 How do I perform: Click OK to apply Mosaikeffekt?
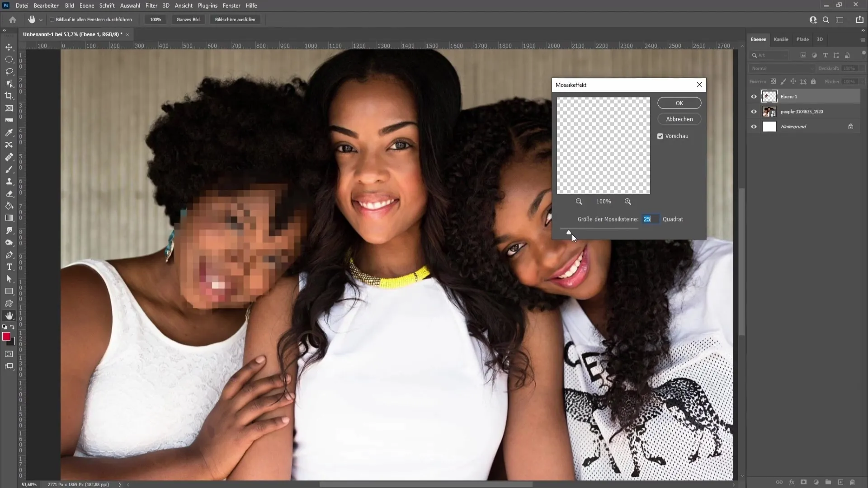(679, 103)
